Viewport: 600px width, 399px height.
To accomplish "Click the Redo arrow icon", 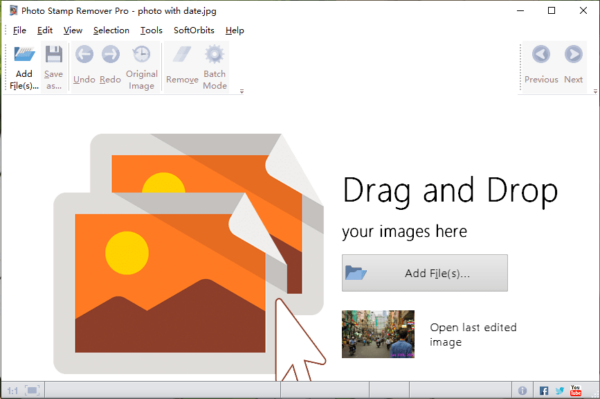I will tap(111, 54).
